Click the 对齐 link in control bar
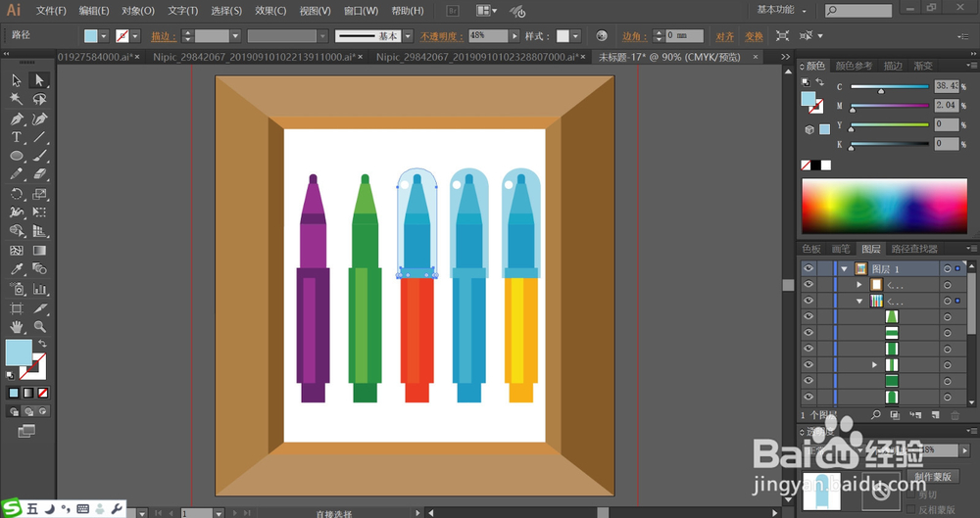 725,36
